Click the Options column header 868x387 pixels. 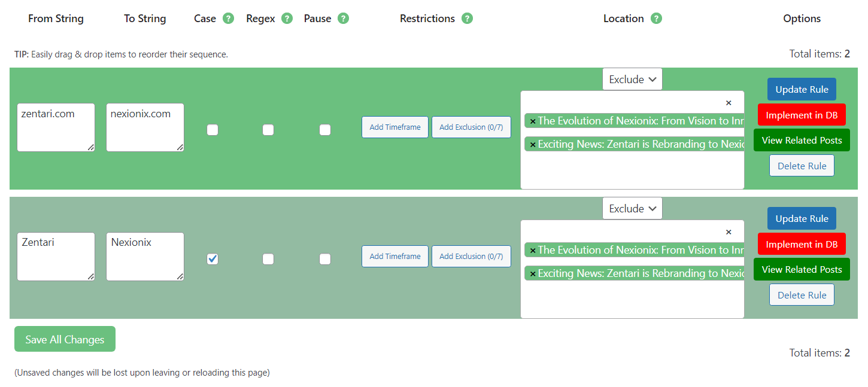click(x=802, y=19)
